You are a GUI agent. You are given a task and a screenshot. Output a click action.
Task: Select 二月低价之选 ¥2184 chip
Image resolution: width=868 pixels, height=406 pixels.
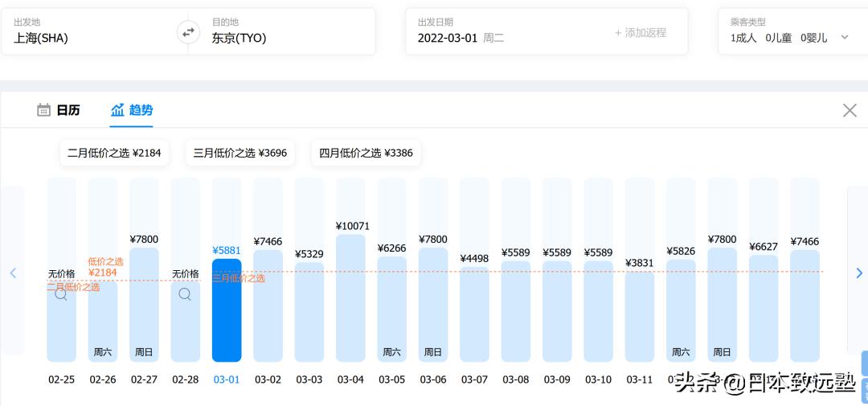(x=114, y=153)
